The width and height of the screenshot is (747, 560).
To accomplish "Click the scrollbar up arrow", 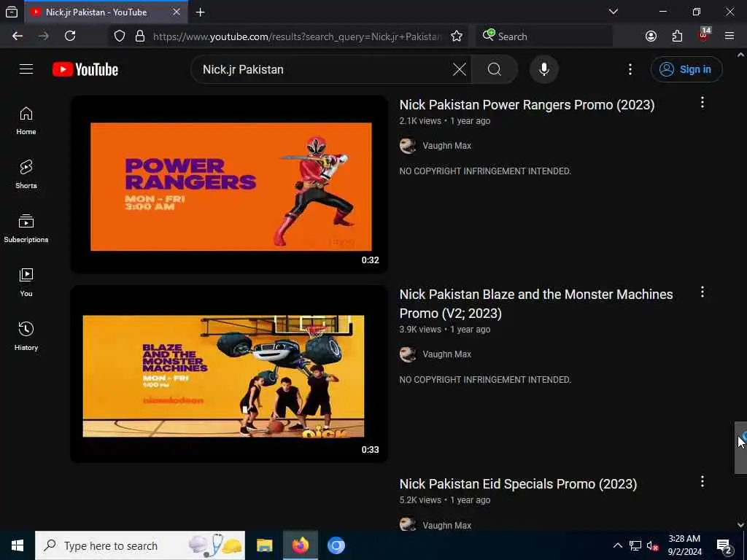I will [740, 55].
